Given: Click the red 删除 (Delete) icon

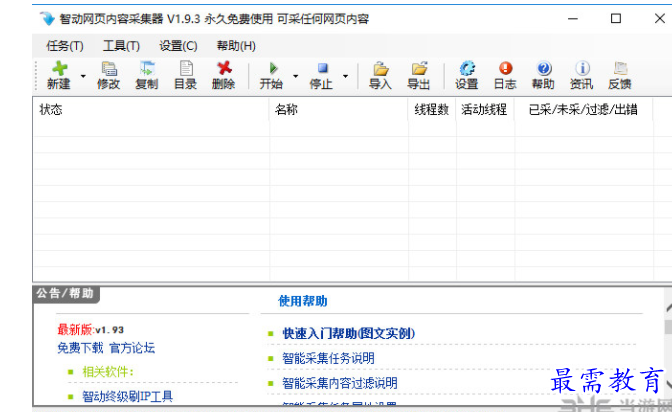Looking at the screenshot, I should (x=223, y=75).
